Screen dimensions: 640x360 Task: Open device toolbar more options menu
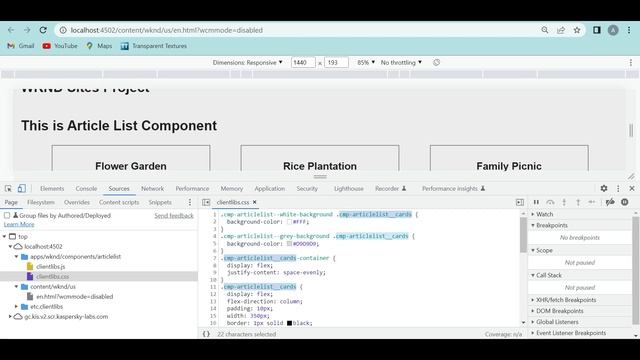[x=631, y=62]
